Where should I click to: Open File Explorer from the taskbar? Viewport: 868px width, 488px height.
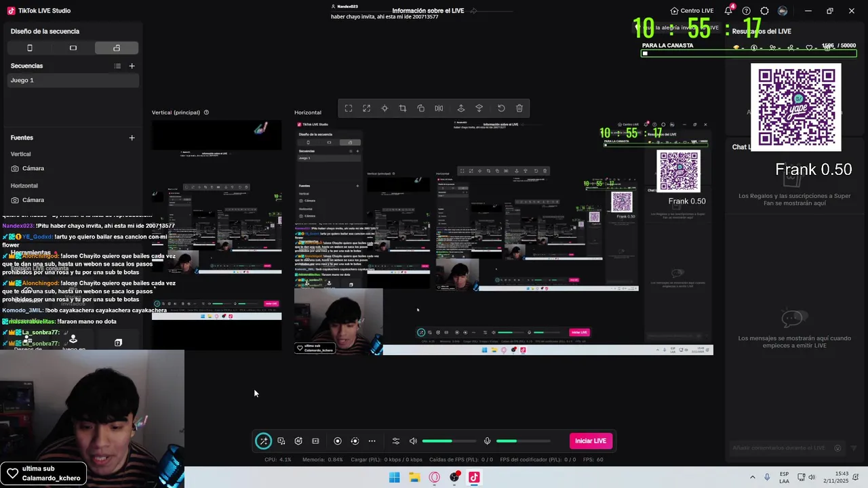(414, 477)
